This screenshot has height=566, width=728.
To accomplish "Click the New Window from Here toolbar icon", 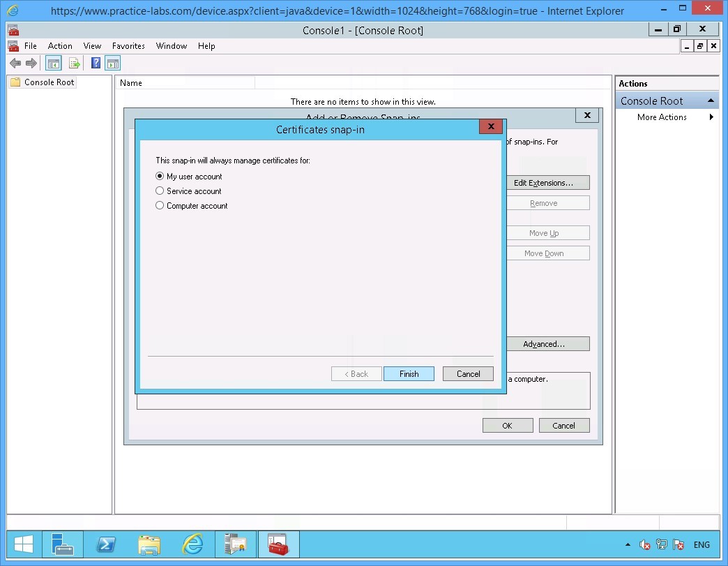I will [112, 63].
